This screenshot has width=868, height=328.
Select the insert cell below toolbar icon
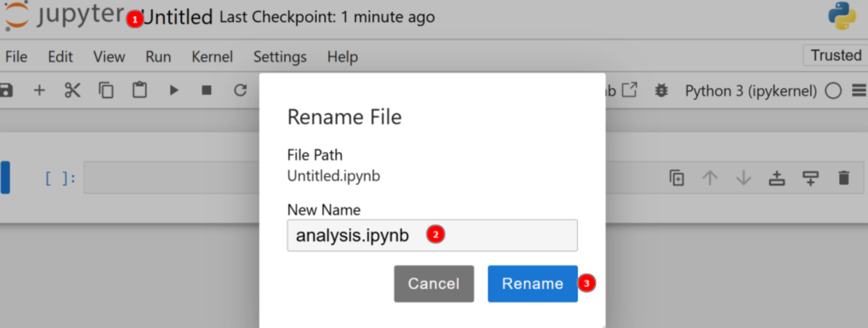tap(40, 90)
